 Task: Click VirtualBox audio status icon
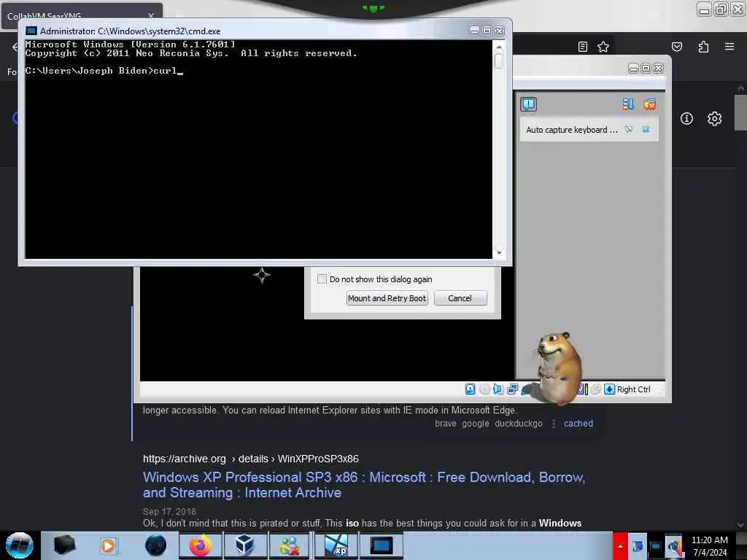pyautogui.click(x=498, y=389)
